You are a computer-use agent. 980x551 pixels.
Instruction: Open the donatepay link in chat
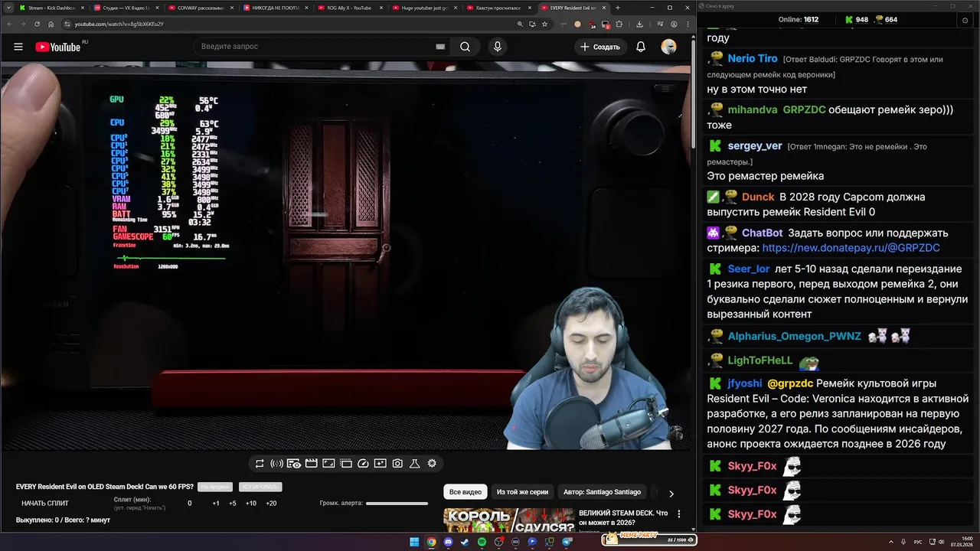pos(851,248)
